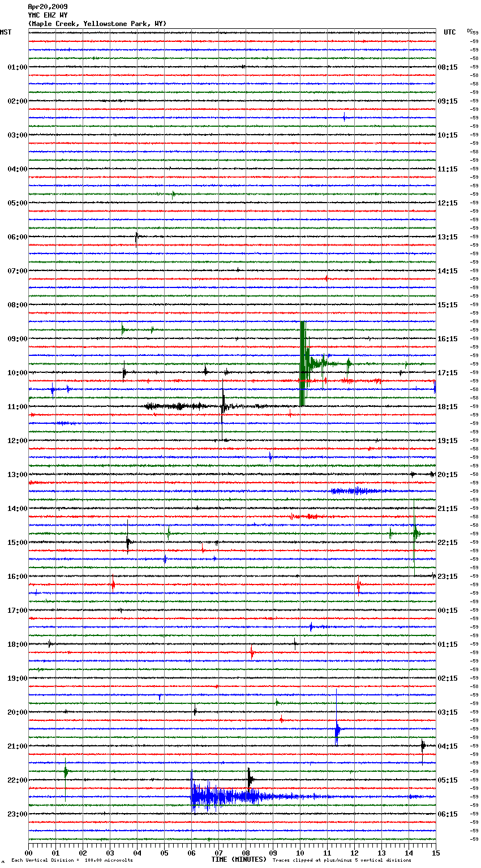Select the 12:15 UTC time label
This screenshot has height=868, width=481.
448,203
